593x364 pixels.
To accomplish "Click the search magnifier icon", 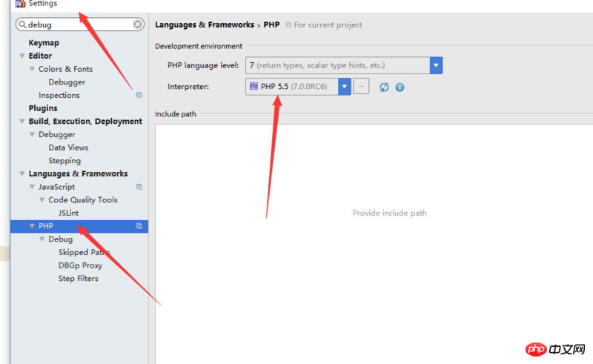I will tap(22, 24).
